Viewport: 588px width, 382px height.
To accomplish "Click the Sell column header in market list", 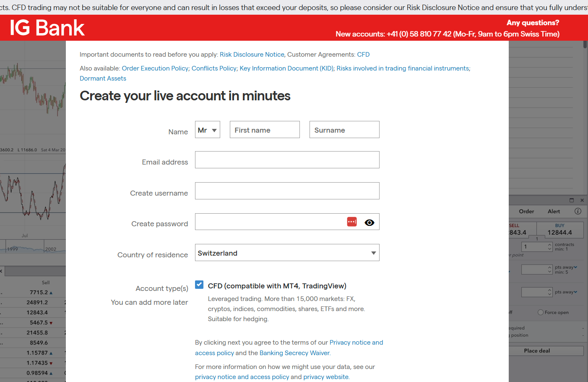I will pos(46,283).
